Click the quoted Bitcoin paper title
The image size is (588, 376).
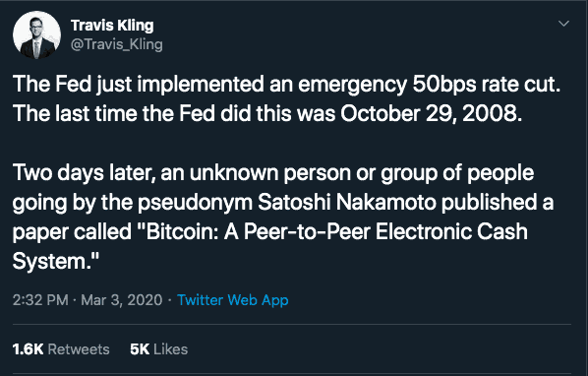(x=270, y=246)
